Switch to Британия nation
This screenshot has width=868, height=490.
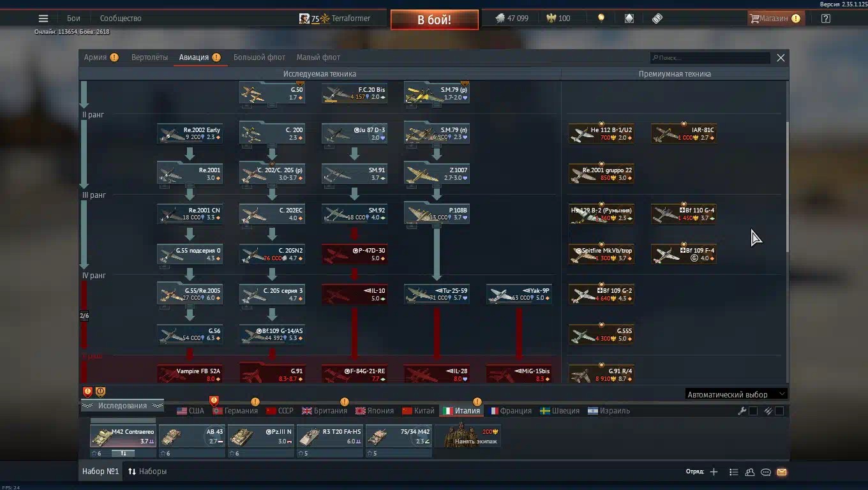pos(325,411)
